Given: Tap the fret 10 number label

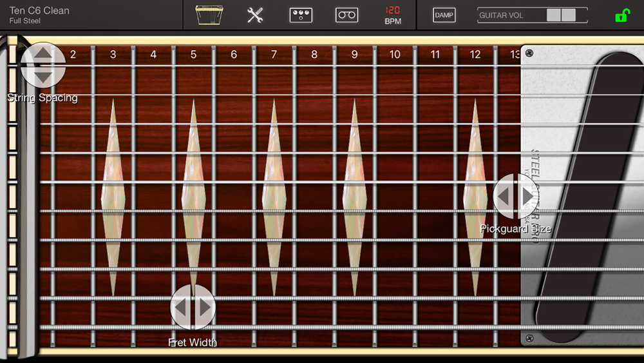Looking at the screenshot, I should tap(394, 54).
